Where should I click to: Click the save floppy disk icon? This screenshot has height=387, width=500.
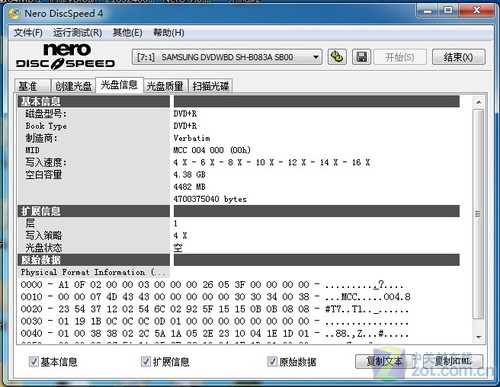coord(362,57)
